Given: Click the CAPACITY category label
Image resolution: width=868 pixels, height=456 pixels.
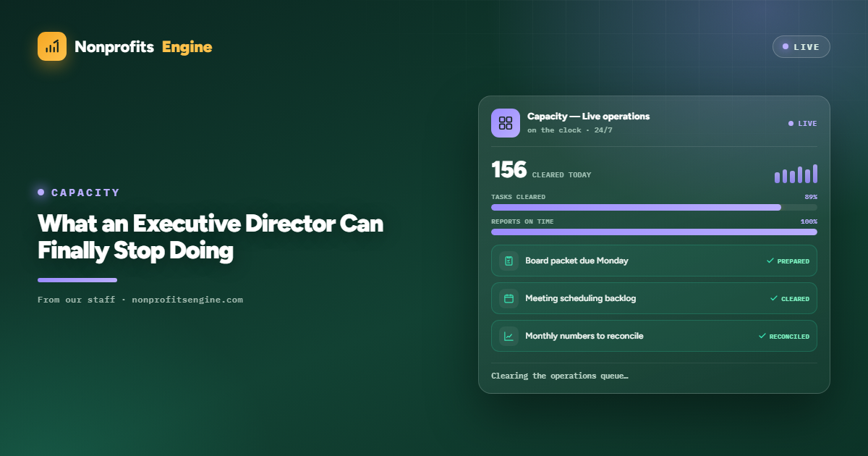Looking at the screenshot, I should click(85, 193).
